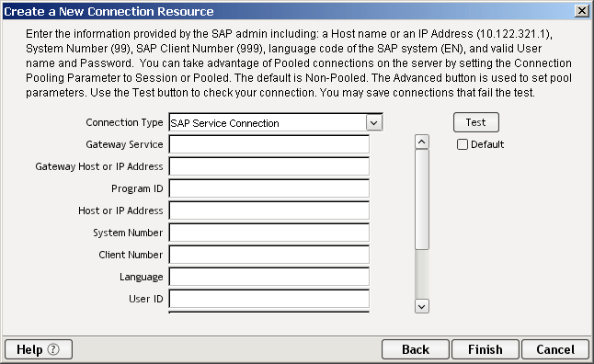Click the Connection Type label
Screen dimensions: 594x364
click(x=124, y=123)
